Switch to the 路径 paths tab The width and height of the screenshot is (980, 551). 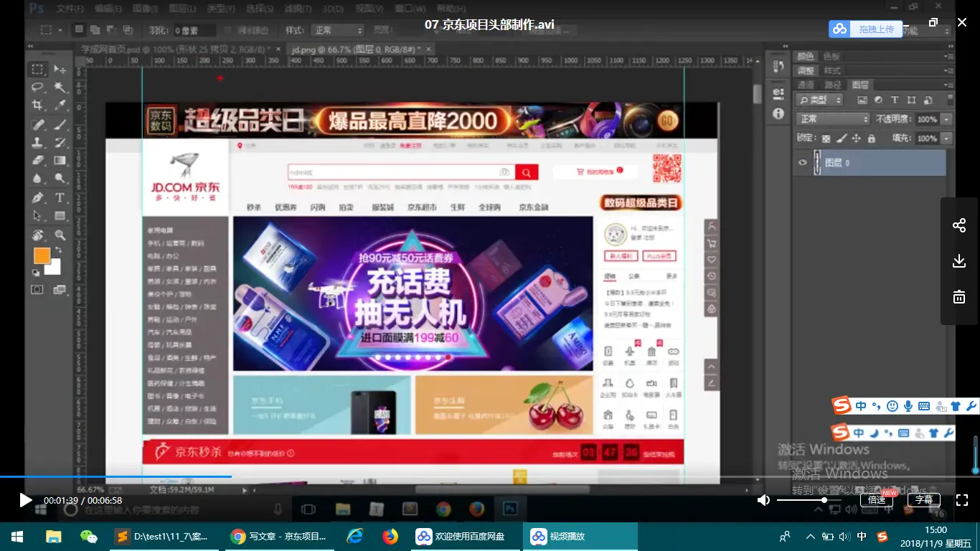pos(832,85)
